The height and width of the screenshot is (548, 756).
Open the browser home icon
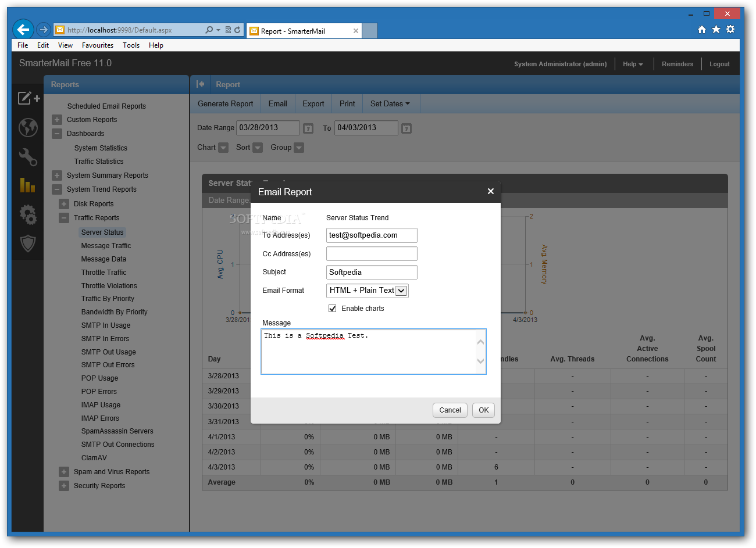click(702, 30)
